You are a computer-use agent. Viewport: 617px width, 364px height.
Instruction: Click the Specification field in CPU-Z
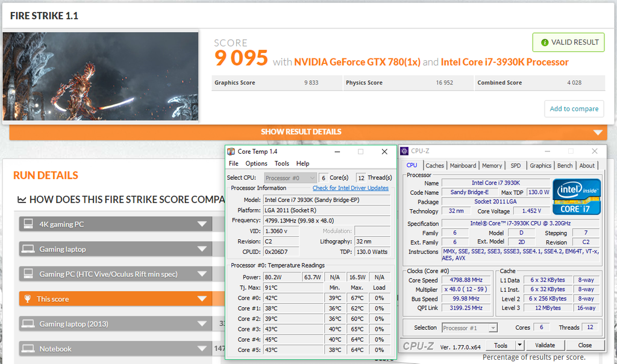coord(520,224)
